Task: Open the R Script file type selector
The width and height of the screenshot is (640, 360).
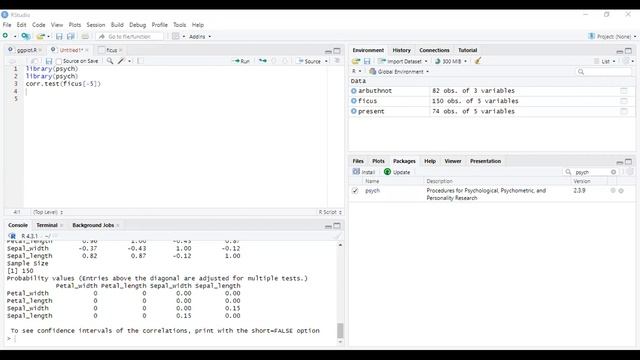Action: click(330, 212)
